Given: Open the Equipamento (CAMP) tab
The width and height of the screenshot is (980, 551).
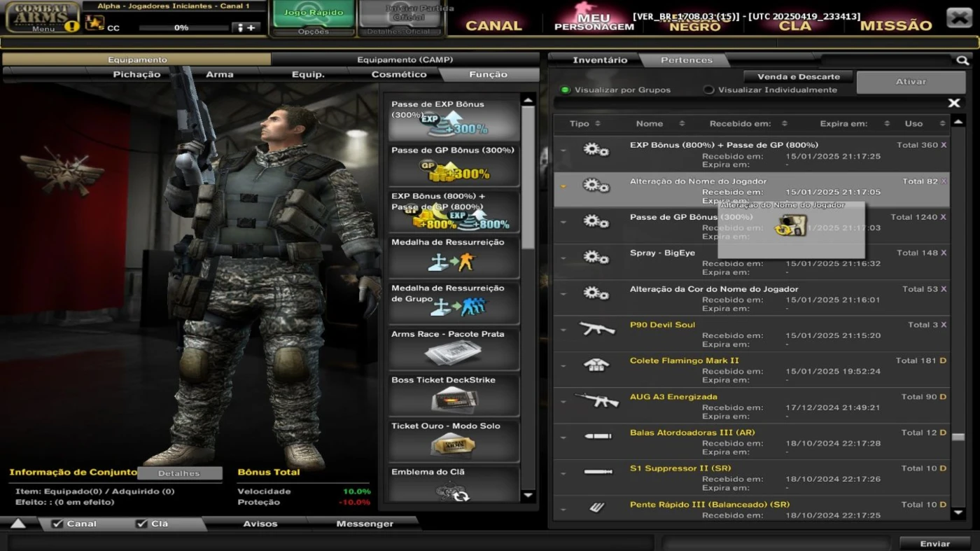Looking at the screenshot, I should click(x=405, y=60).
